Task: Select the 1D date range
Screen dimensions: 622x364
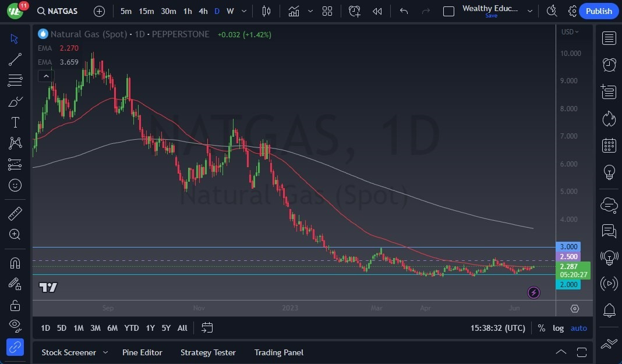Action: pos(45,328)
